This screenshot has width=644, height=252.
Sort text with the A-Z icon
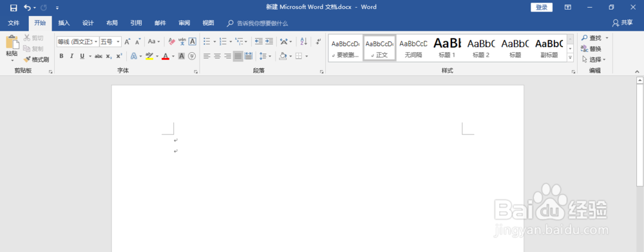coord(303,41)
